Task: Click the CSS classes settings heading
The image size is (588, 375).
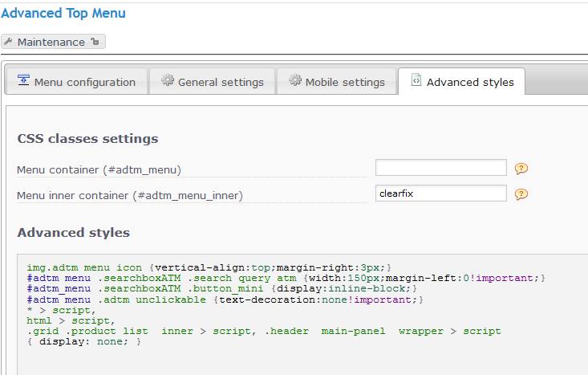Action: click(x=87, y=139)
